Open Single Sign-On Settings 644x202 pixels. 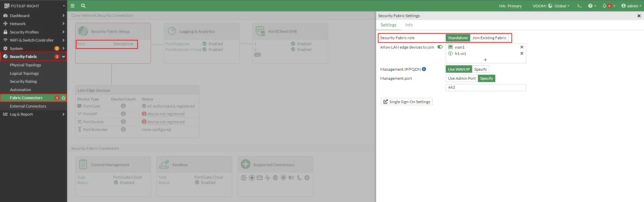(x=407, y=102)
